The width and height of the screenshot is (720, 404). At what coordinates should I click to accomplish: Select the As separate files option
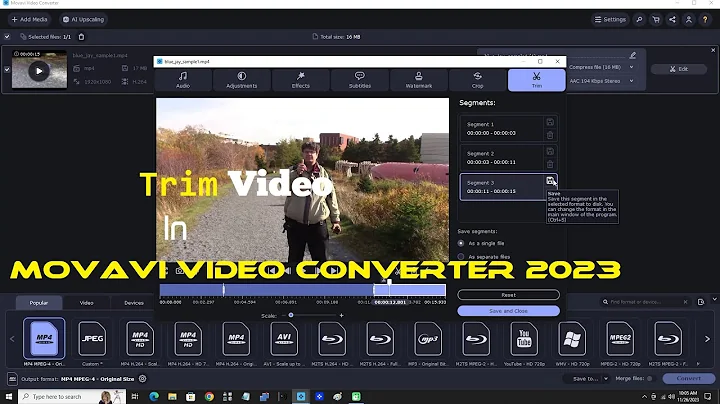461,257
